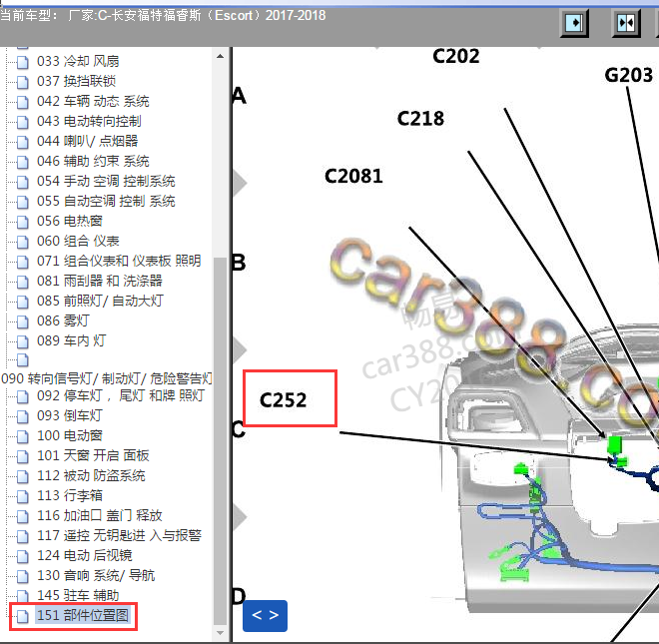Open 117 遥控 无钥匙进 入与报警

[120, 535]
